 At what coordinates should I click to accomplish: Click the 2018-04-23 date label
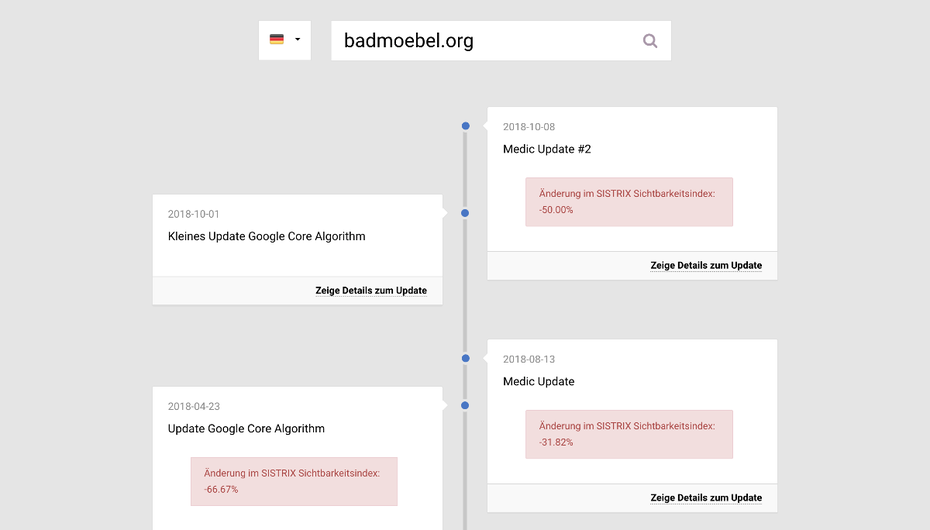click(194, 407)
